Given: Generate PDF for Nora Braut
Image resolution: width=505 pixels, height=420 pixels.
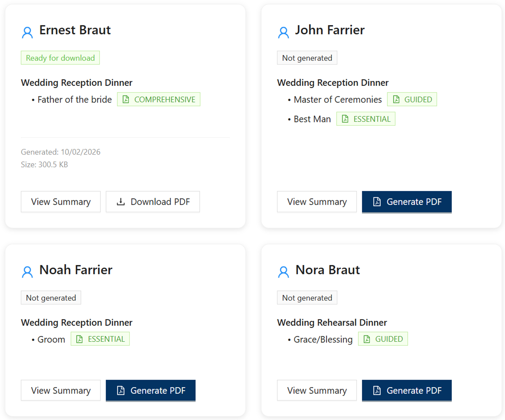Looking at the screenshot, I should 407,390.
